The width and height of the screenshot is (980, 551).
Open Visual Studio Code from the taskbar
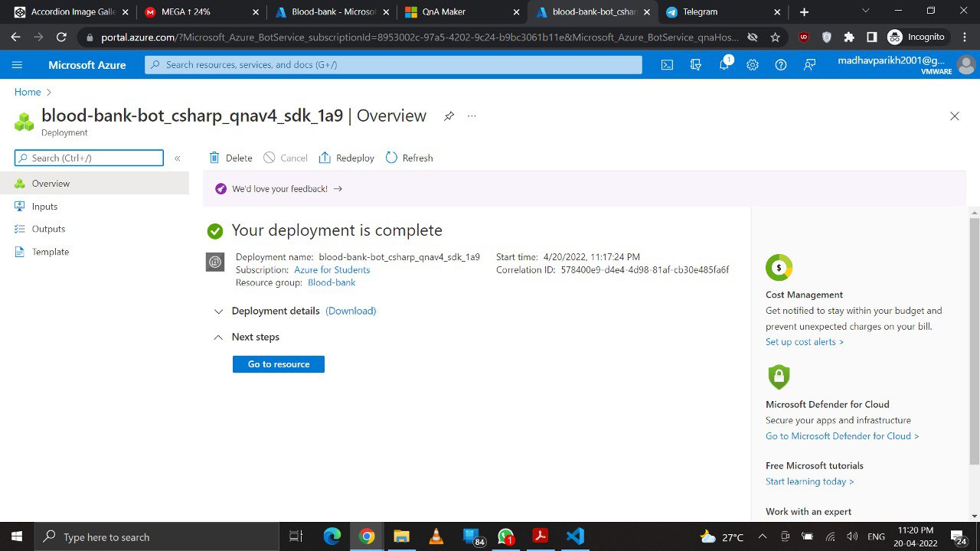coord(575,536)
